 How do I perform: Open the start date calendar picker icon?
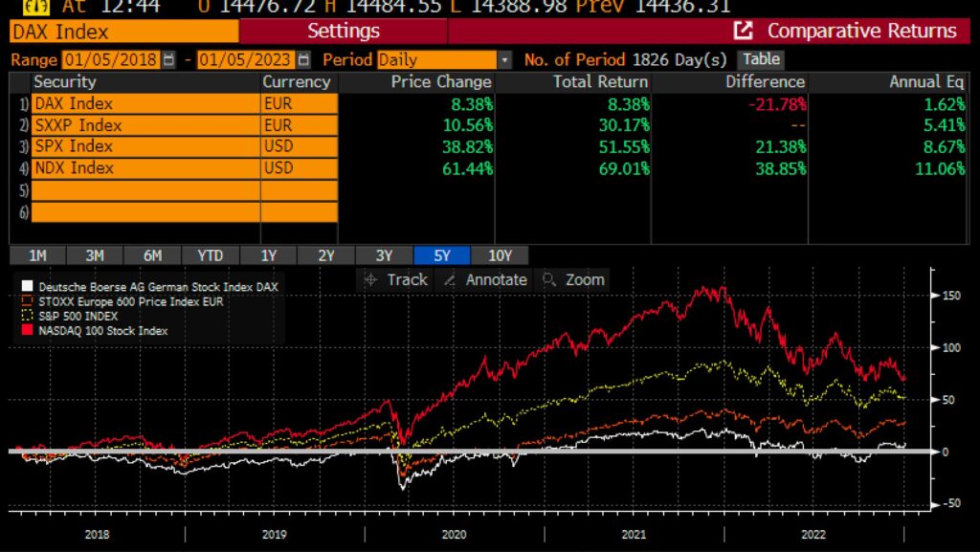168,60
